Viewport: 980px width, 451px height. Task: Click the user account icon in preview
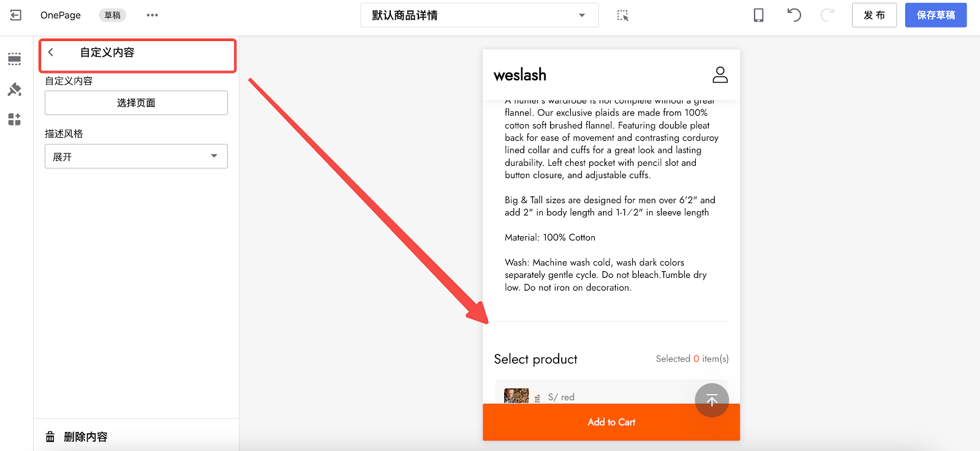[x=720, y=75]
